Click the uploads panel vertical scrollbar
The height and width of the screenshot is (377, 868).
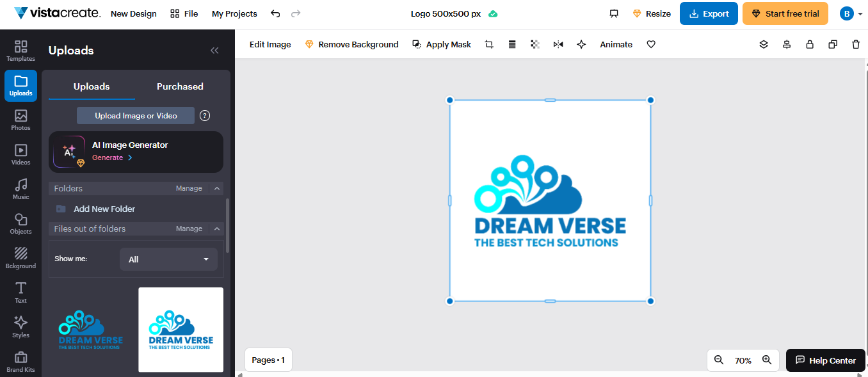coord(227,225)
